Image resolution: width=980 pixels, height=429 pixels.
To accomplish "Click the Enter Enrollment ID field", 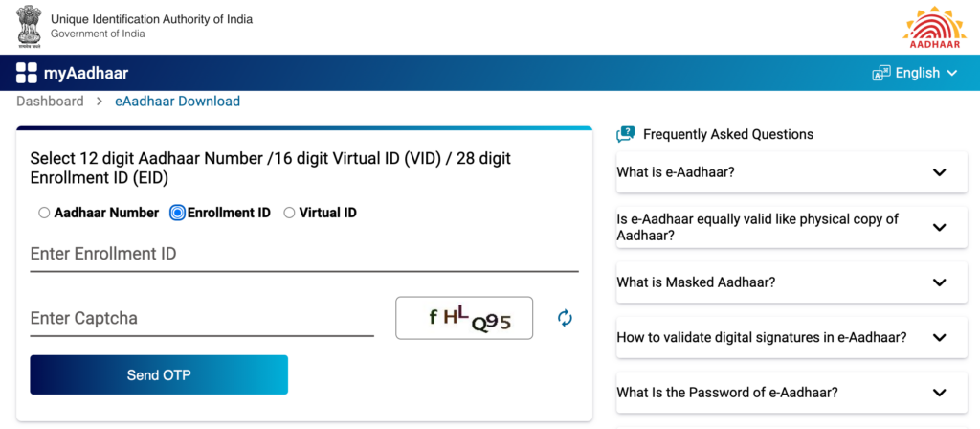I will (x=304, y=255).
